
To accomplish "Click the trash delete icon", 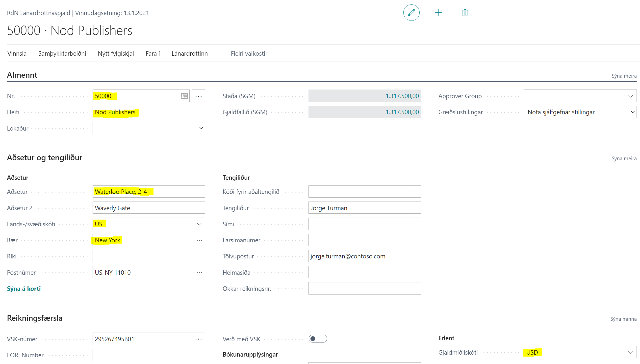I will (465, 13).
